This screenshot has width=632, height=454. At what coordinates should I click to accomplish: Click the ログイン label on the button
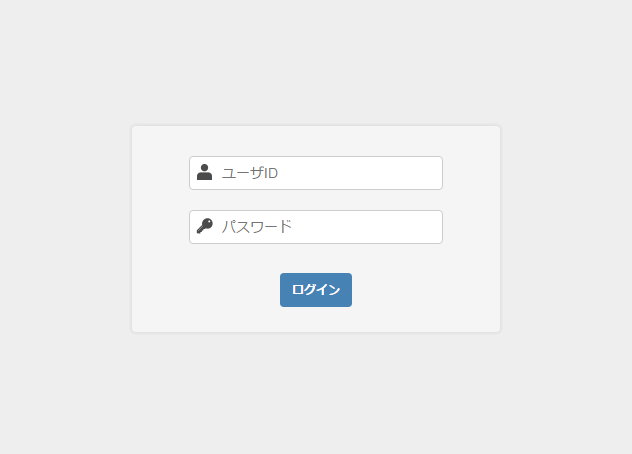[x=316, y=289]
